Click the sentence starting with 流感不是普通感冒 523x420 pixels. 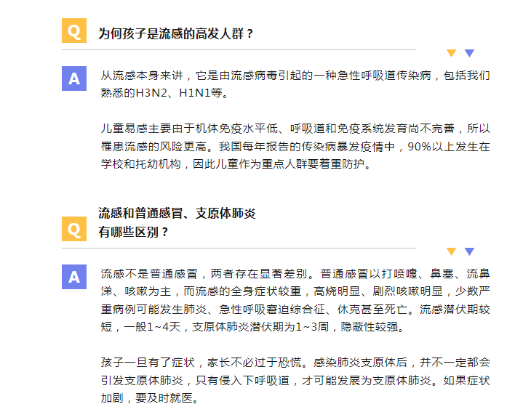click(207, 274)
